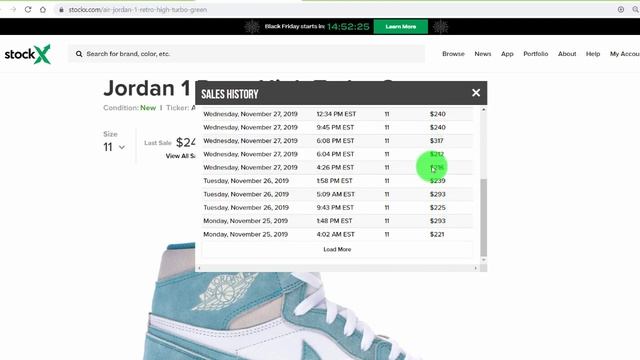Click the horizontal scrollbar right arrow

click(x=476, y=268)
